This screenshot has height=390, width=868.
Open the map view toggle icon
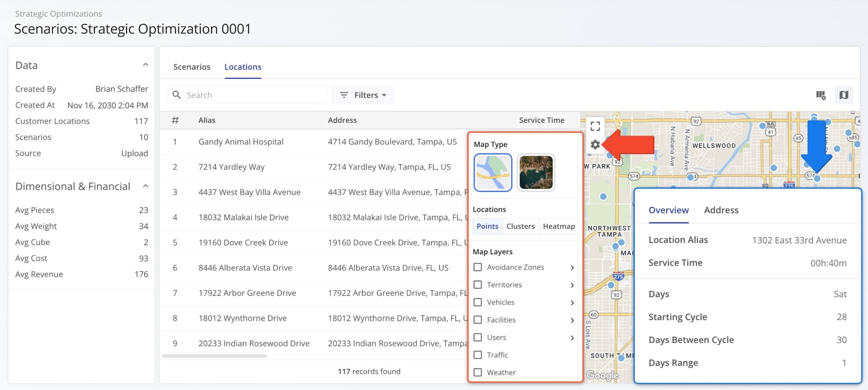pos(844,95)
